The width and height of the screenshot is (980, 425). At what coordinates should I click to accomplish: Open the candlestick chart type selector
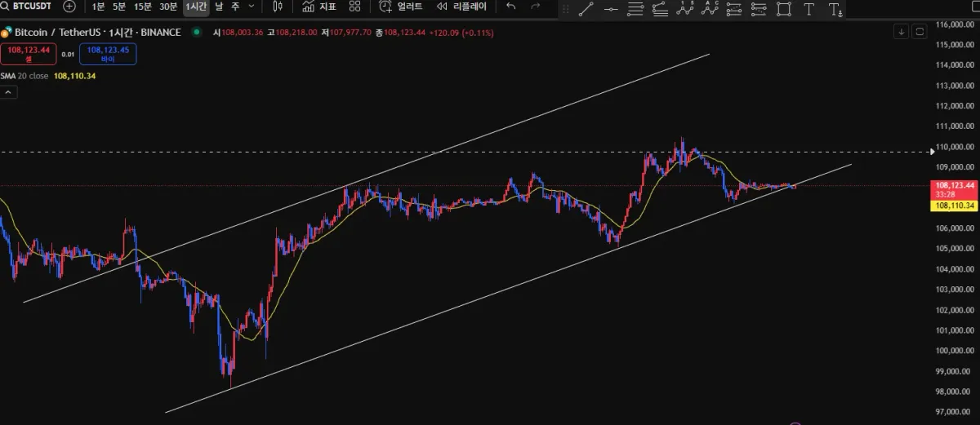(x=278, y=7)
